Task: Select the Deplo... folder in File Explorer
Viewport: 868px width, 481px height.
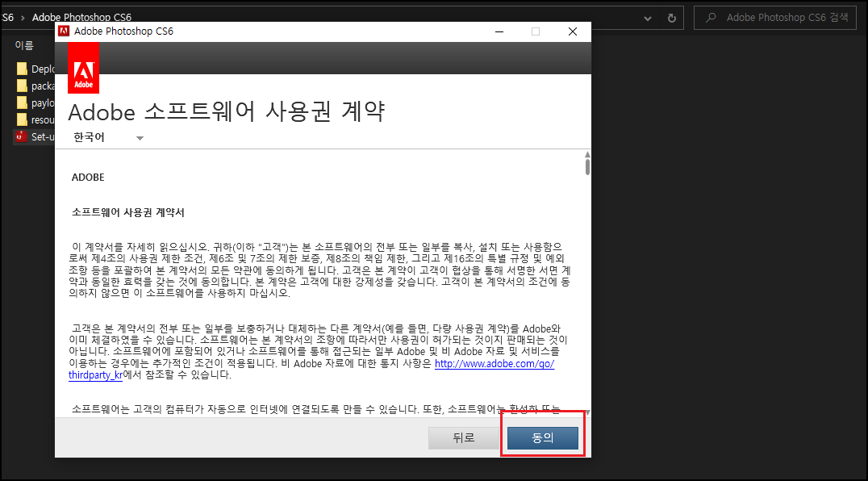Action: point(35,69)
